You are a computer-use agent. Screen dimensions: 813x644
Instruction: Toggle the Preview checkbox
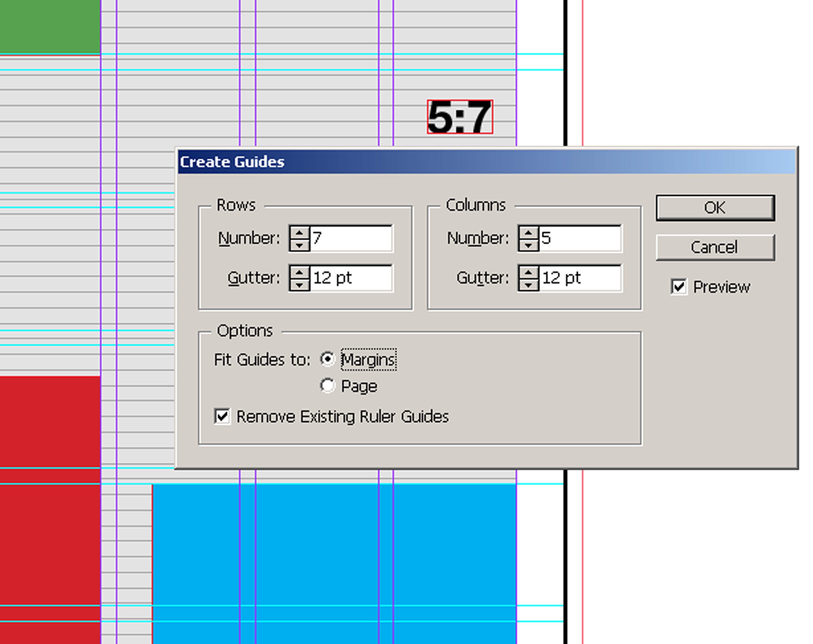tap(679, 287)
